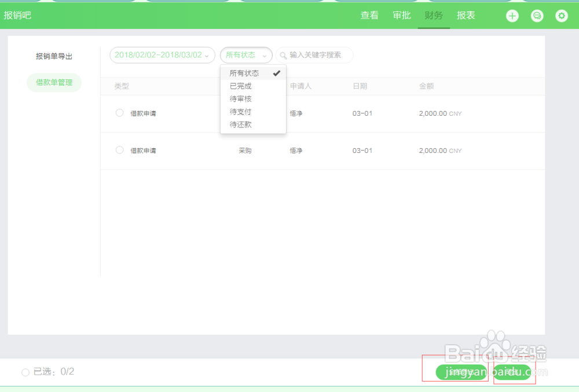Click the search magnifier icon
This screenshot has width=579, height=392.
tap(283, 55)
